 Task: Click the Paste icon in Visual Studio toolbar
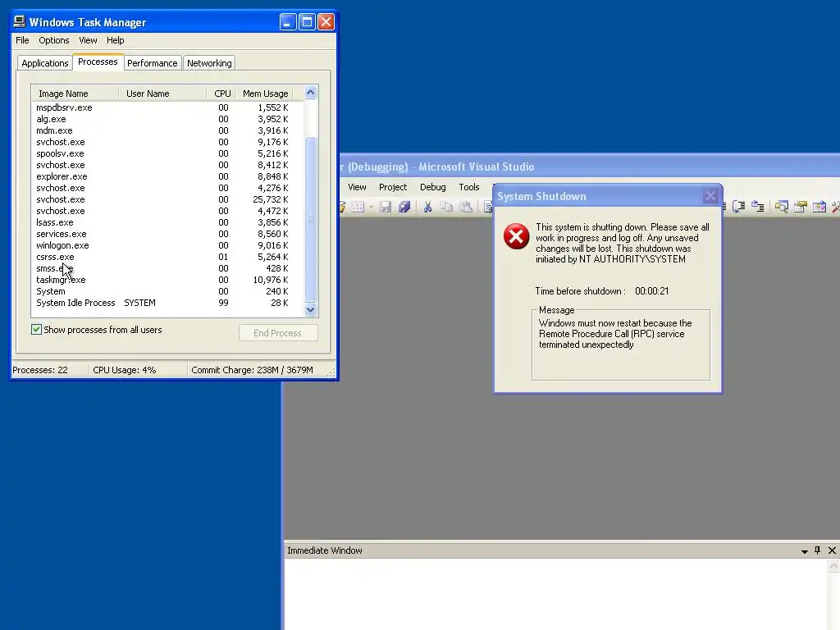pyautogui.click(x=466, y=207)
